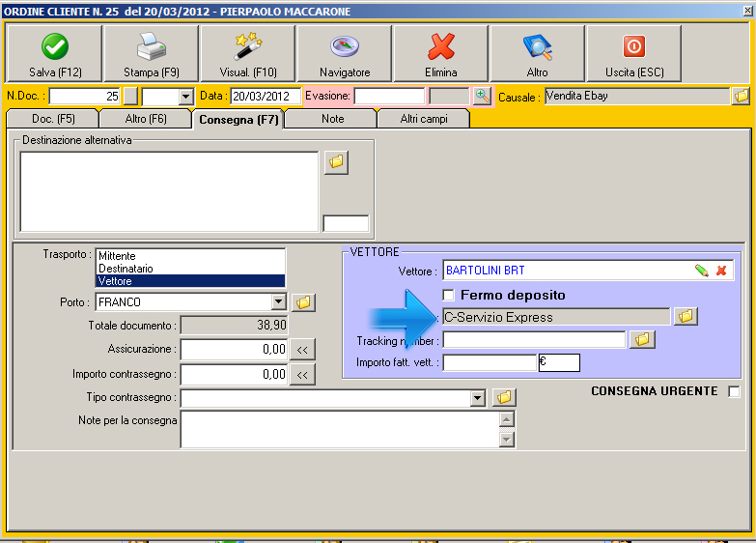Click the Causale field Vendita Ebay
Image resolution: width=756 pixels, height=543 pixels.
tap(637, 96)
